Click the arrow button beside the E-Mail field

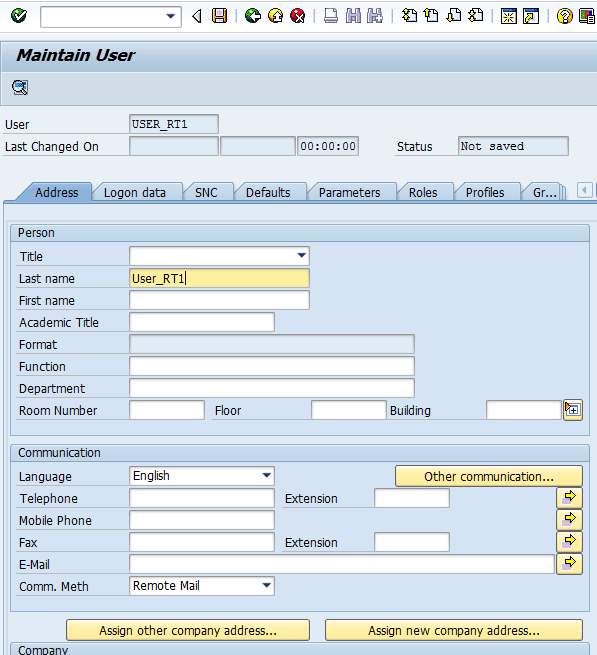click(x=569, y=564)
